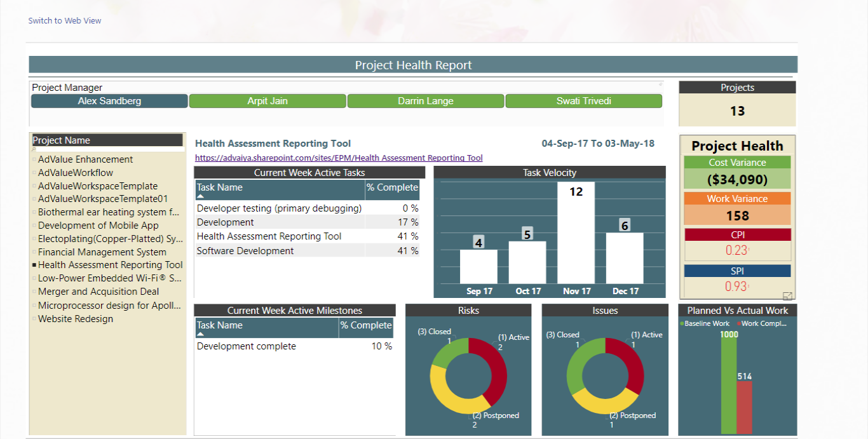Click the focus mode icon under SPI
This screenshot has height=439, width=868.
pyautogui.click(x=787, y=295)
